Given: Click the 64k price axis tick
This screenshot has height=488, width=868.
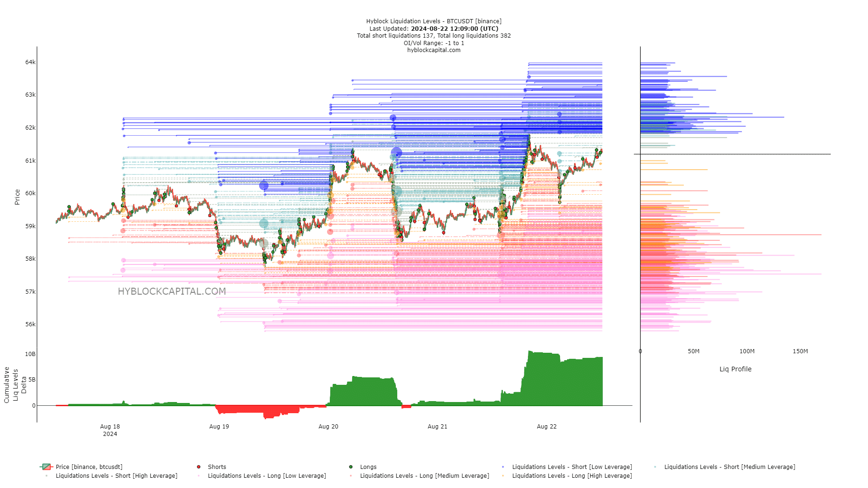Looking at the screenshot, I should (30, 62).
